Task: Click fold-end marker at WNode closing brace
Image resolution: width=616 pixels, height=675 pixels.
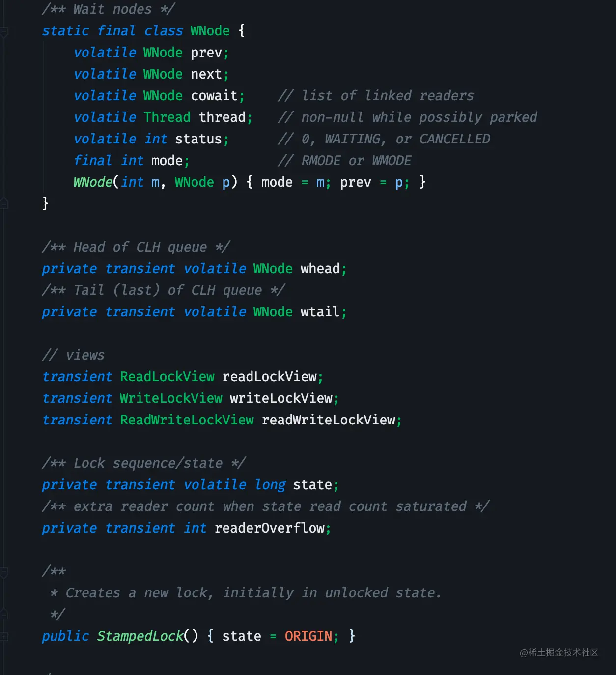Action: point(4,203)
